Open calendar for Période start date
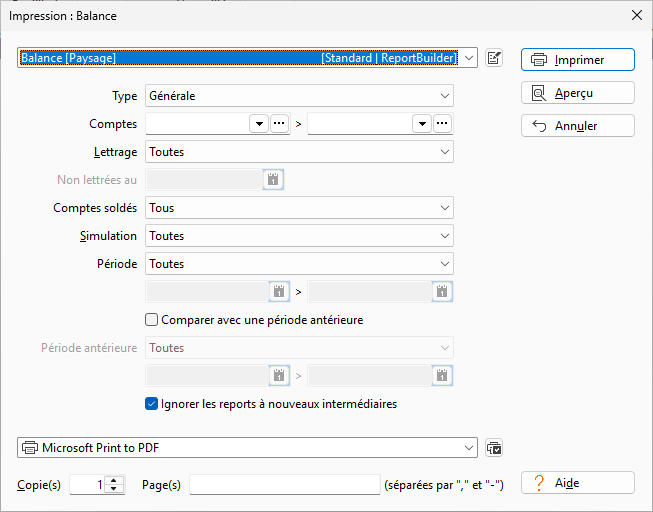This screenshot has width=653, height=512. (279, 292)
